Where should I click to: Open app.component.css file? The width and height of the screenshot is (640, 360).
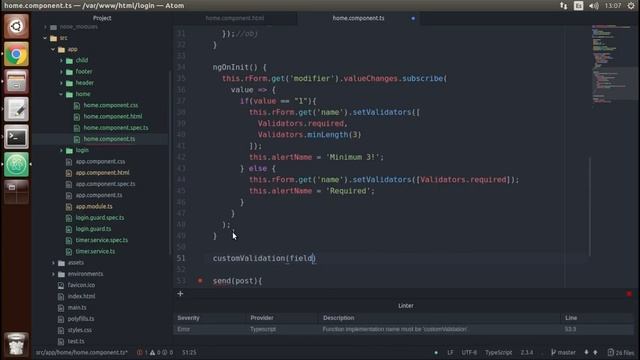[x=100, y=162]
